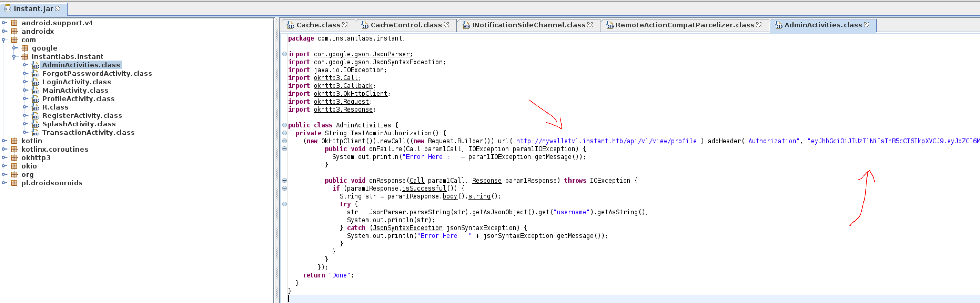Screen dimensions: 980x303
Task: Fold the AdminActivities class declaration
Action: tap(284, 125)
